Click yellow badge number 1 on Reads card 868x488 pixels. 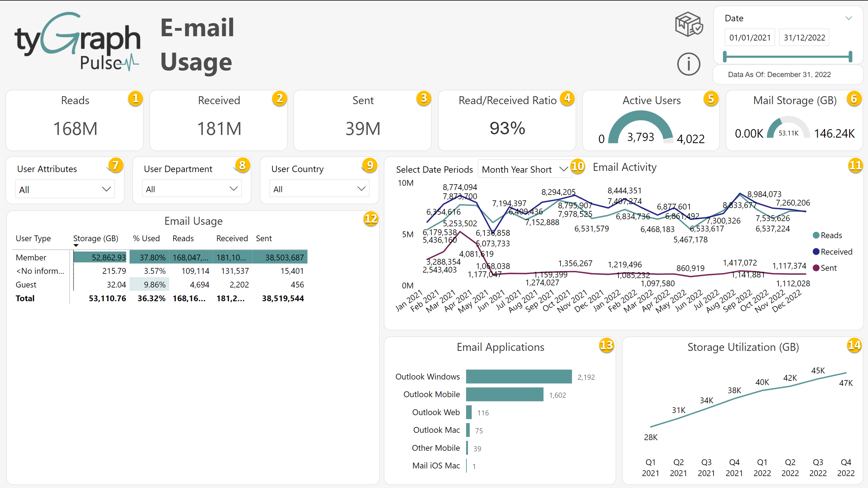(x=136, y=99)
